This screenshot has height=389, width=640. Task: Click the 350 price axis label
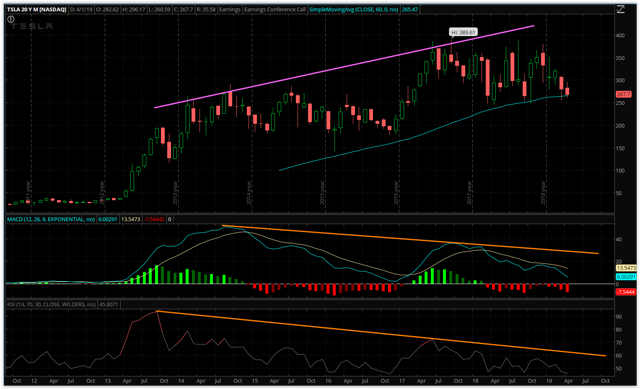[620, 58]
